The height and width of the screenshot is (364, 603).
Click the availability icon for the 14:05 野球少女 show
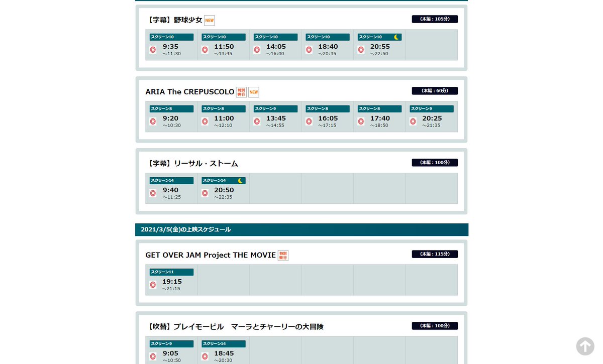(x=257, y=50)
